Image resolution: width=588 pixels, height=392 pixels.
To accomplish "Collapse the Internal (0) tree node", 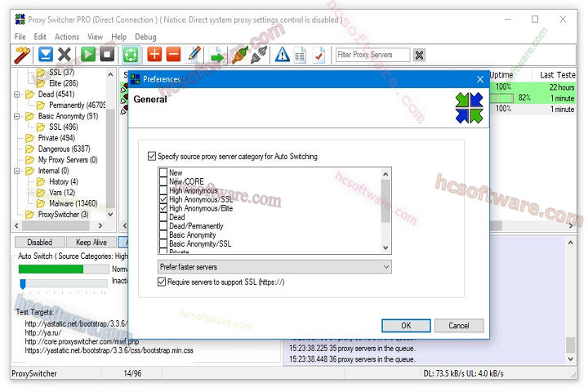I will coord(17,171).
